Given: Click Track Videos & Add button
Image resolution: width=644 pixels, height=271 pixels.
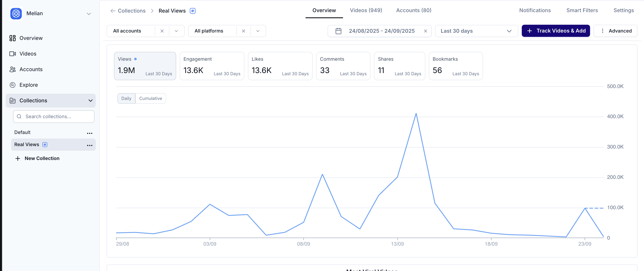Looking at the screenshot, I should [x=556, y=31].
